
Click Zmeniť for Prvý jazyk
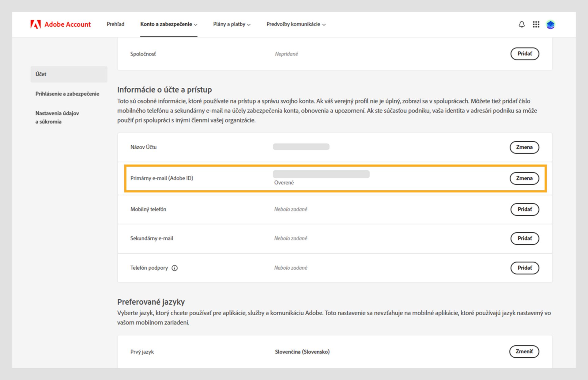(x=524, y=351)
